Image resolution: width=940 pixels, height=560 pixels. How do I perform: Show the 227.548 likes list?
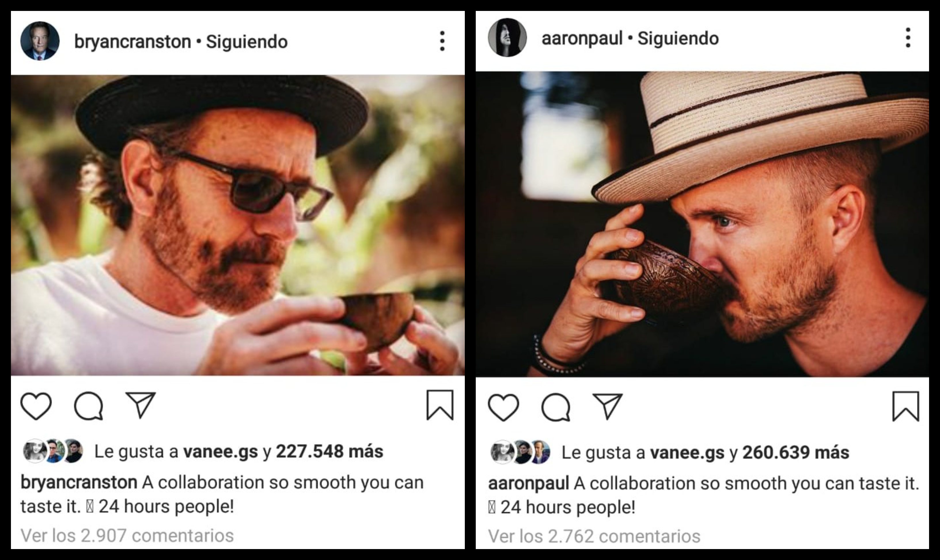pos(329,451)
